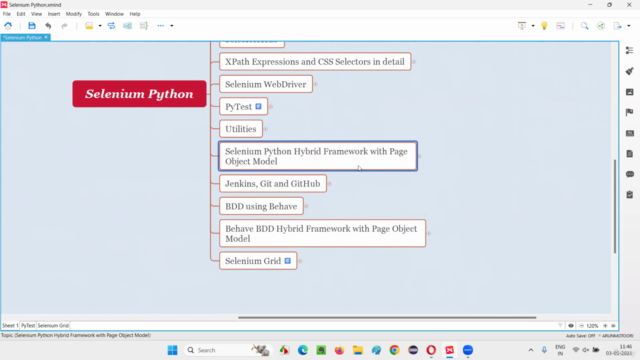Image resolution: width=640 pixels, height=360 pixels.
Task: Zoom out using the minus button
Action: coord(582,326)
